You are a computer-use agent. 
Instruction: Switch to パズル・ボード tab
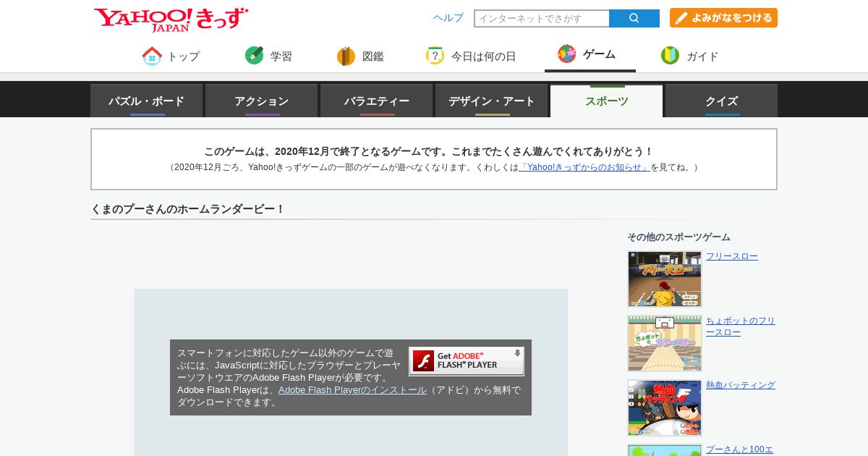(147, 101)
